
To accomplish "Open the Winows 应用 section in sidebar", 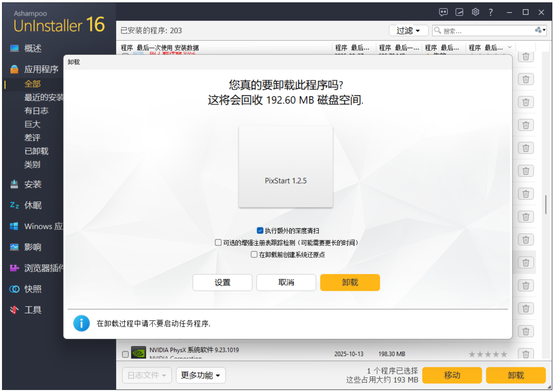I will point(37,226).
